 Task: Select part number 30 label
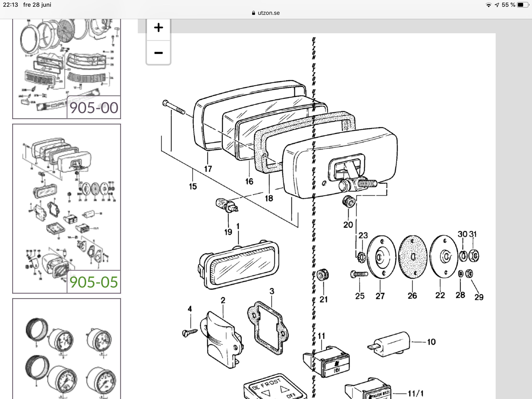pos(462,234)
